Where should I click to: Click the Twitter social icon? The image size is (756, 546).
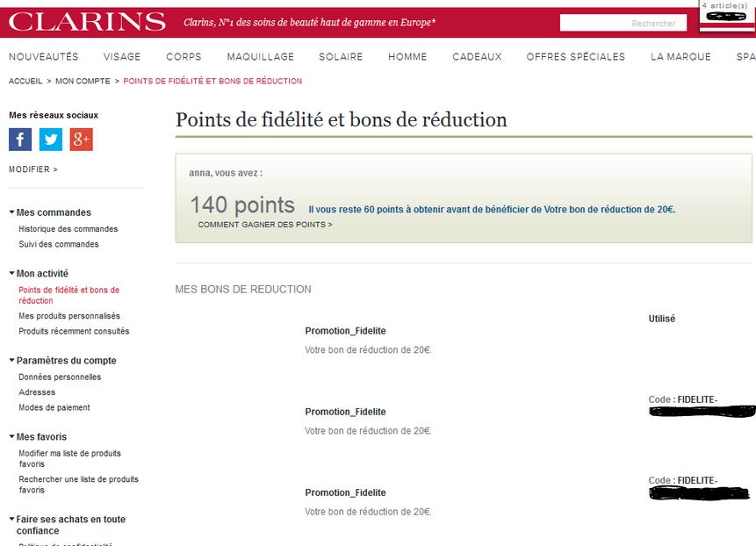51,140
